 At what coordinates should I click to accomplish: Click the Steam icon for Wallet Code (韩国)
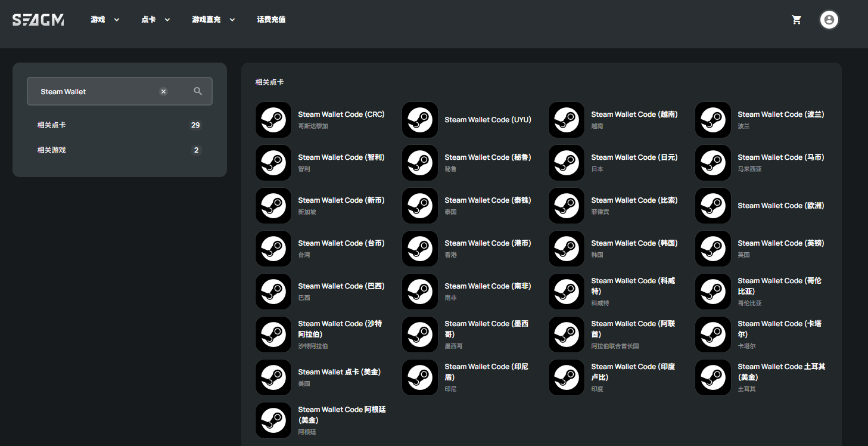(x=567, y=249)
